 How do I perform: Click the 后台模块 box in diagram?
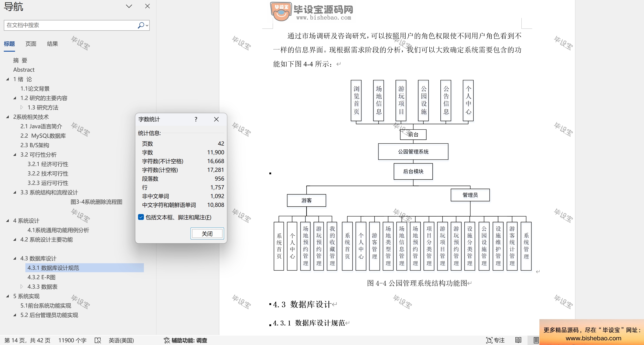click(413, 171)
